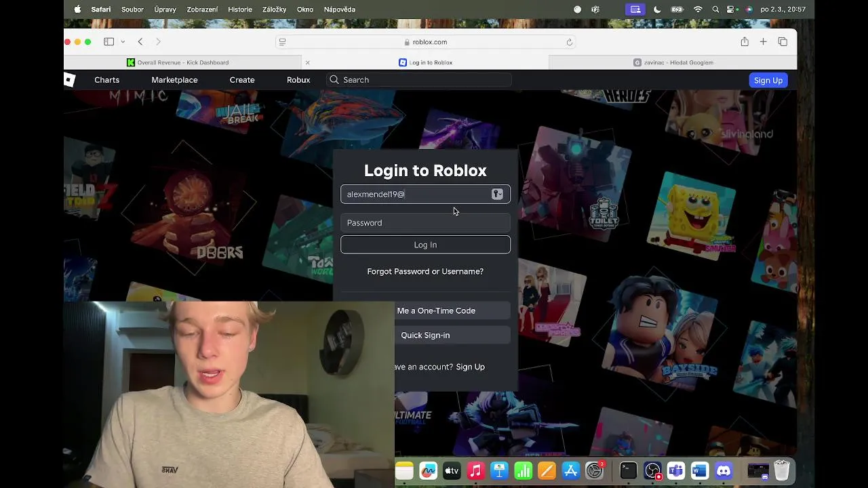Open the Safari menu
868x488 pixels.
(x=101, y=9)
